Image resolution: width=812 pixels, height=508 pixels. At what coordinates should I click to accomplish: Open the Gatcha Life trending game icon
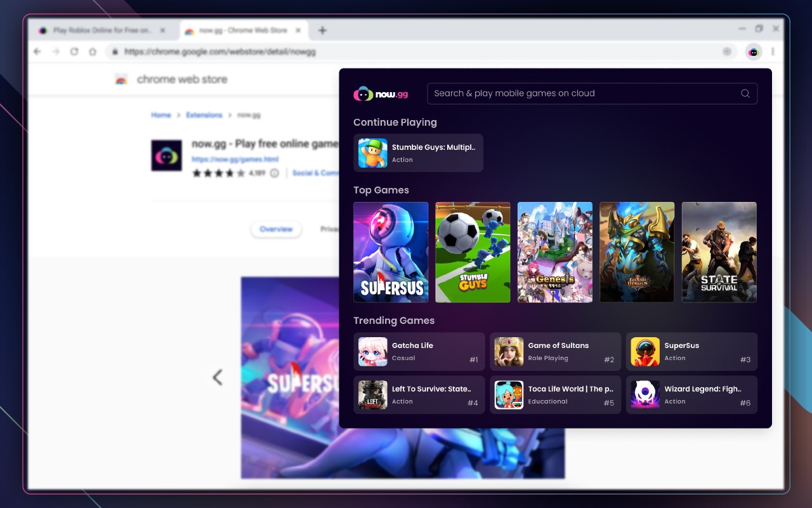click(372, 352)
